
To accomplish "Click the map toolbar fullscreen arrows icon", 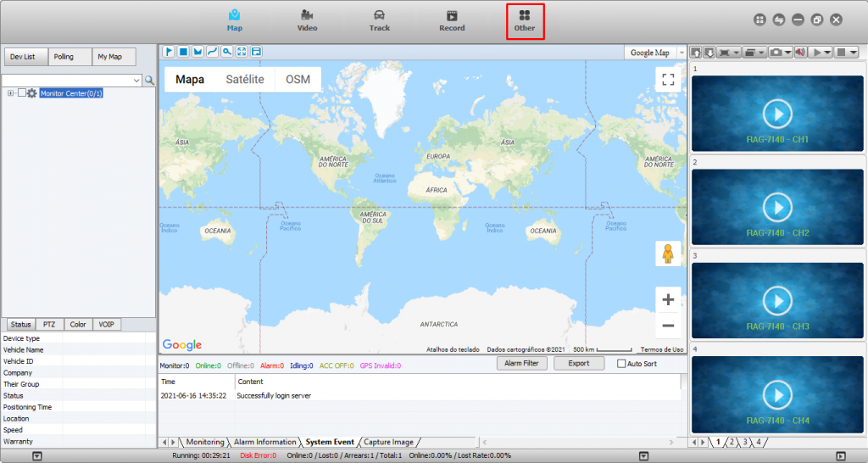I will [x=241, y=52].
